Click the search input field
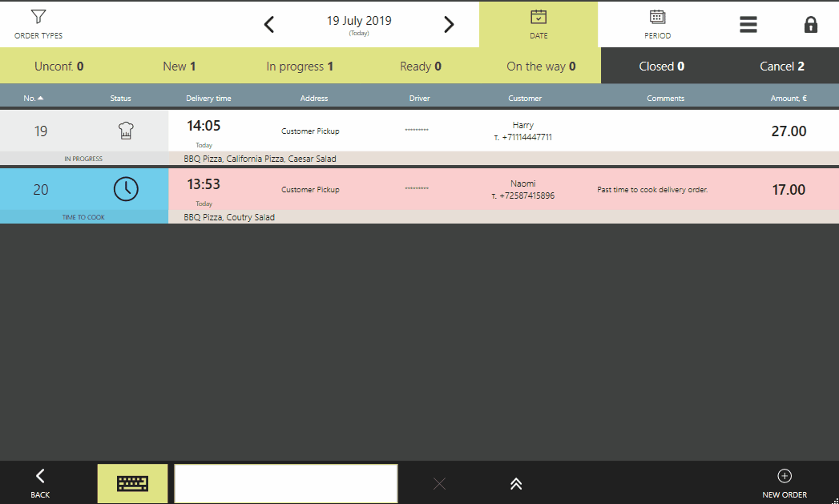 click(285, 483)
